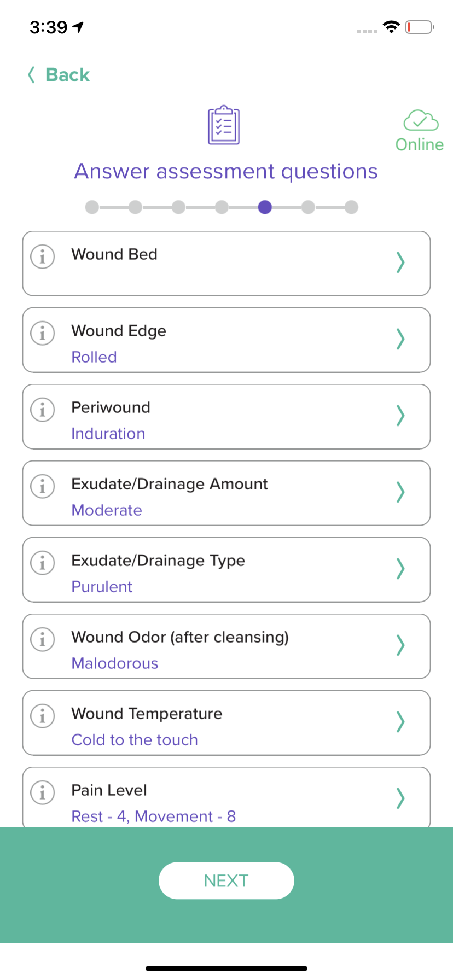Tap info icon for Exudate/Drainage Amount
The height and width of the screenshot is (980, 453).
pos(42,486)
